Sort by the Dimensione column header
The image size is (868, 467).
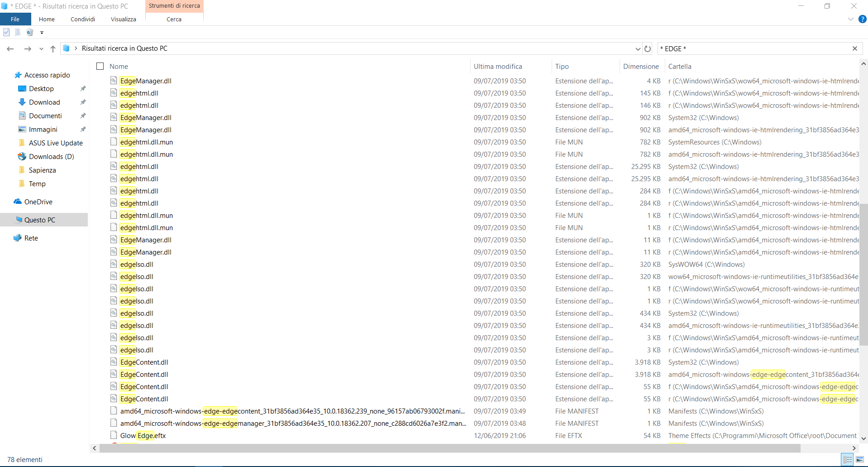pyautogui.click(x=641, y=66)
